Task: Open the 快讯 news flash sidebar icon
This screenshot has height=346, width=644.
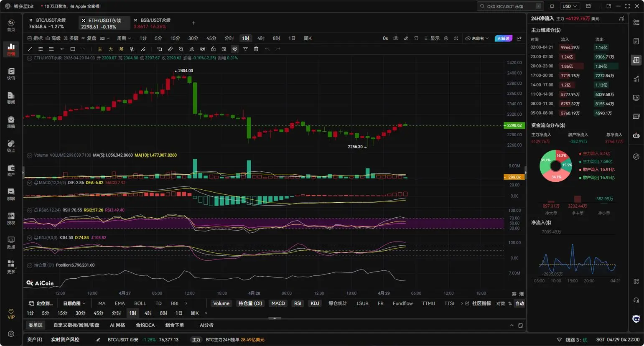Action: pyautogui.click(x=11, y=74)
